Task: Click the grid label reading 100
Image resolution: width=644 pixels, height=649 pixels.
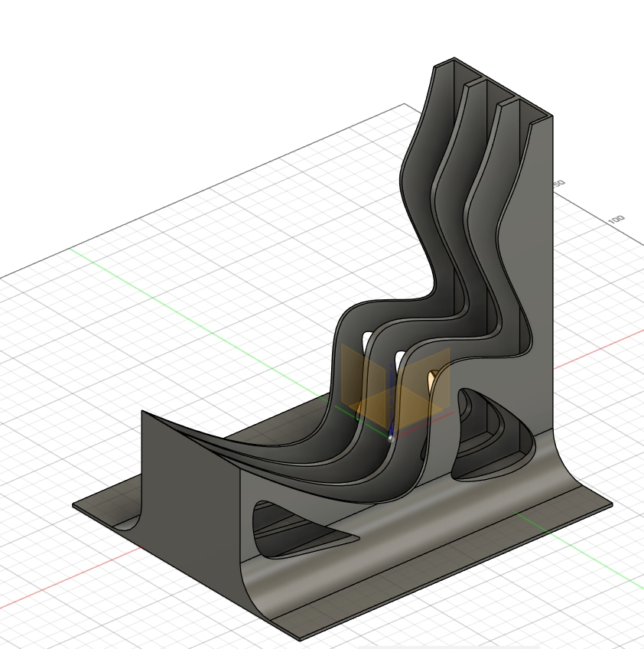Action: point(616,218)
